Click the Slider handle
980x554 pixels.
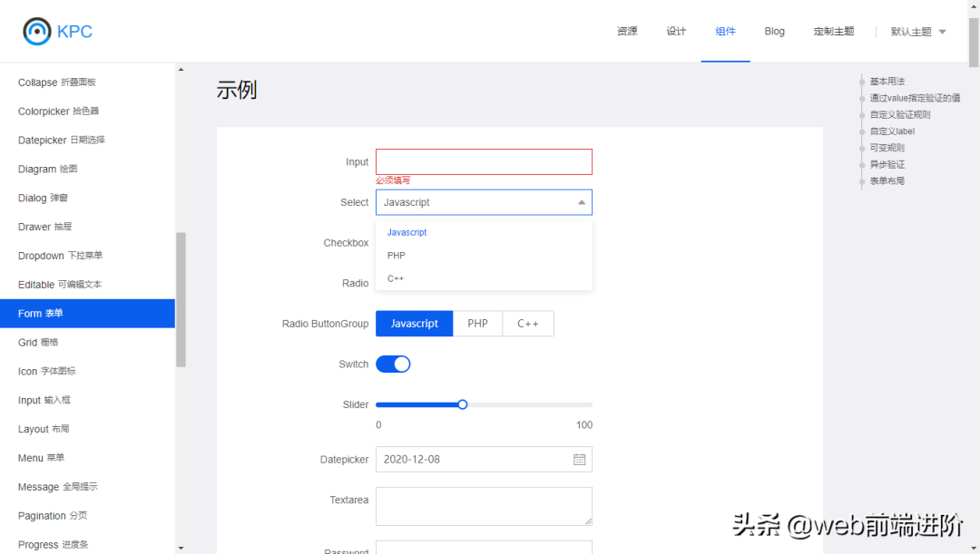coord(462,404)
